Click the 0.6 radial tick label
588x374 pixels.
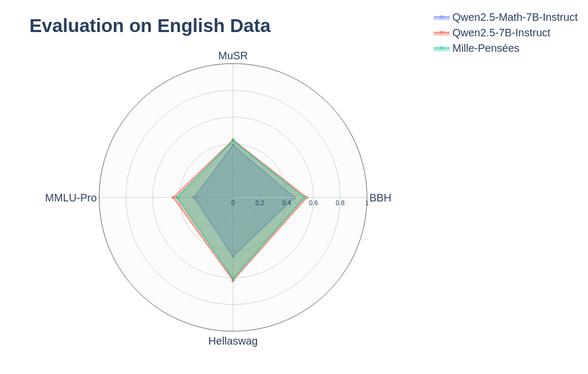[x=313, y=203]
